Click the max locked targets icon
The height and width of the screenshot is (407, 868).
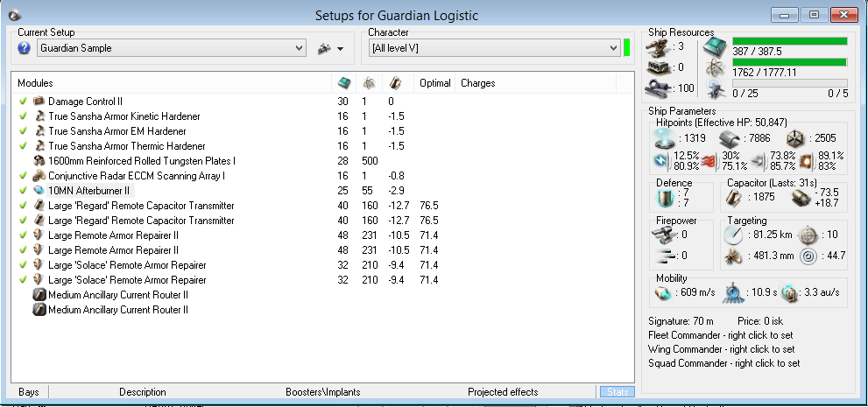[808, 235]
